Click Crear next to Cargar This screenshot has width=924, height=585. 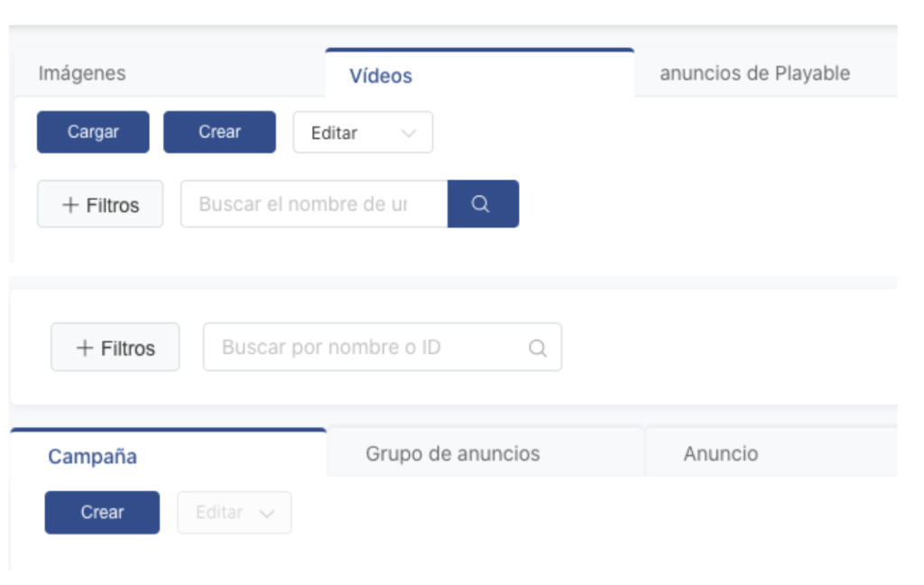pyautogui.click(x=219, y=132)
